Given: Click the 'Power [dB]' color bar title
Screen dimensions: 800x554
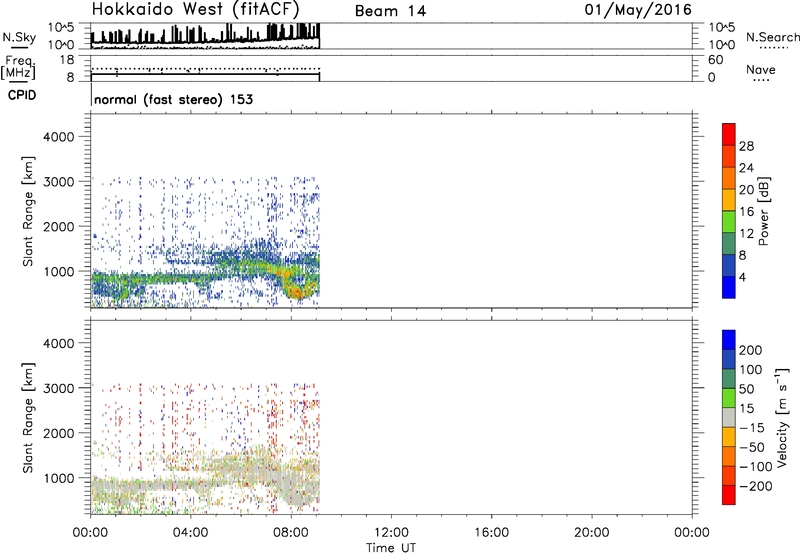Looking at the screenshot, I should (x=763, y=211).
